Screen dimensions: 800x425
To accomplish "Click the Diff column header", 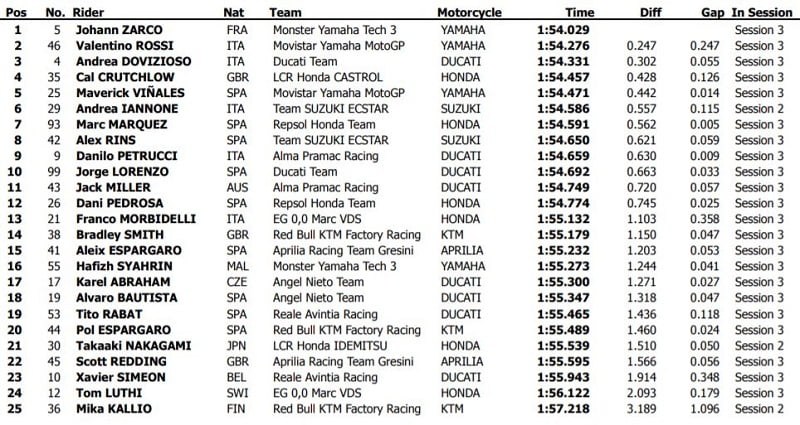I will click(x=650, y=13).
